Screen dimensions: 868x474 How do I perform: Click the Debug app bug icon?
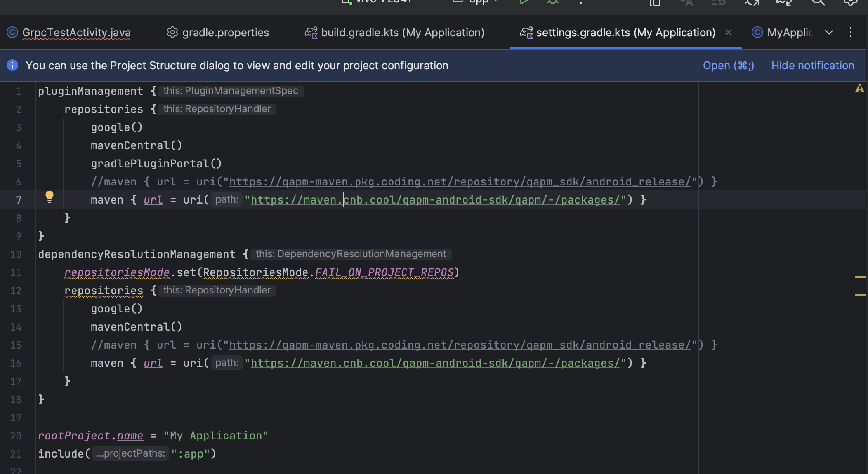pyautogui.click(x=553, y=2)
